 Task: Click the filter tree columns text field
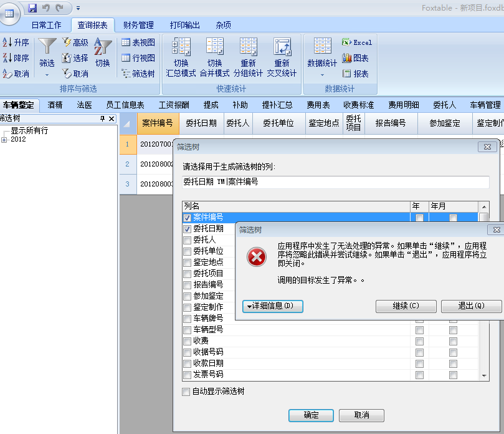pos(336,182)
